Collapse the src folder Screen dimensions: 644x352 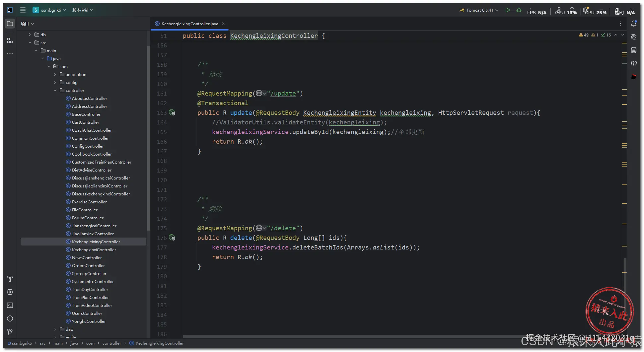[30, 42]
